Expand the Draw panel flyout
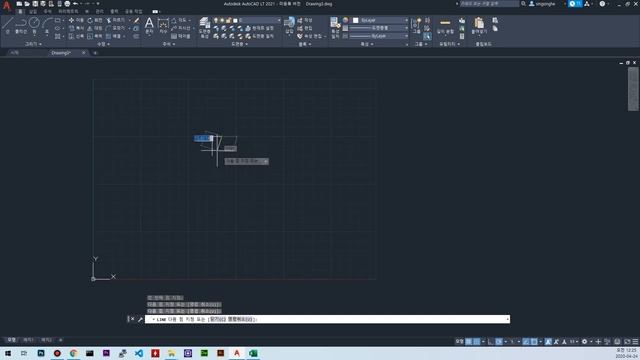Image resolution: width=640 pixels, height=360 pixels. point(33,44)
